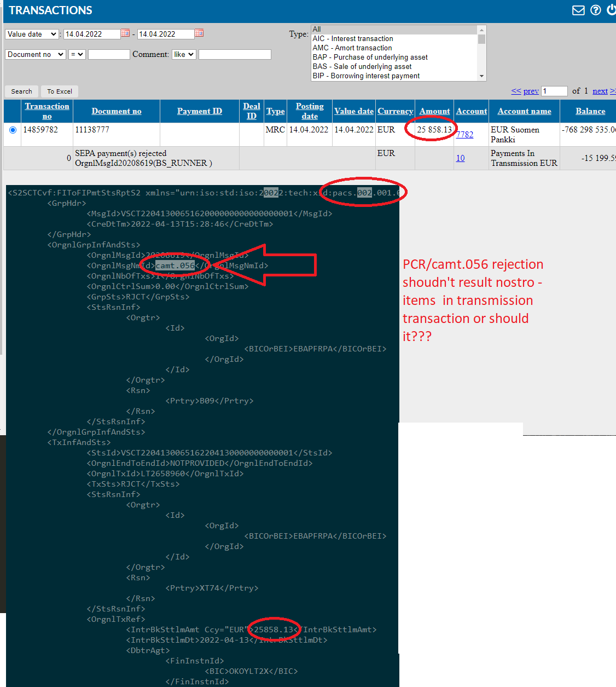Click the power logout icon
The height and width of the screenshot is (687, 616).
pos(612,10)
